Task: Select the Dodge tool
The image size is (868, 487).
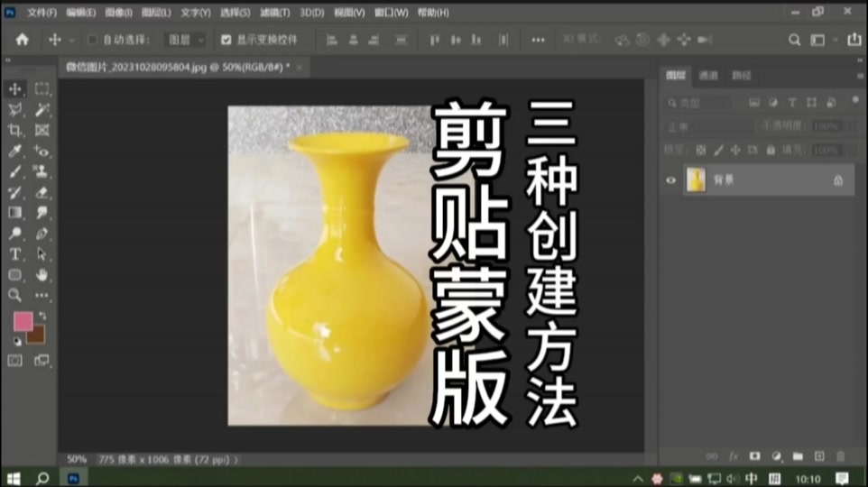Action: 15,233
